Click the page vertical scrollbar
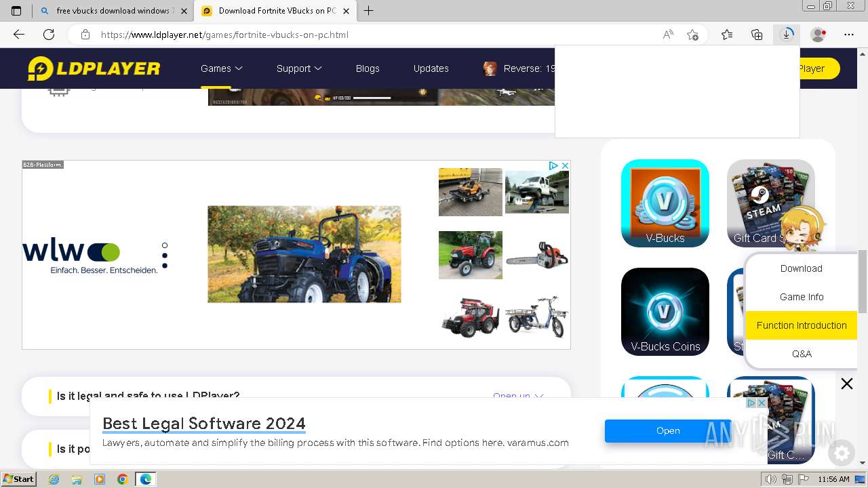This screenshot has width=868, height=488. click(x=863, y=281)
